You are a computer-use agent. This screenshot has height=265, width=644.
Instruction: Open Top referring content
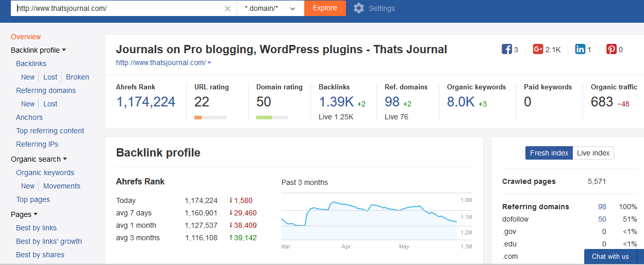coord(50,131)
